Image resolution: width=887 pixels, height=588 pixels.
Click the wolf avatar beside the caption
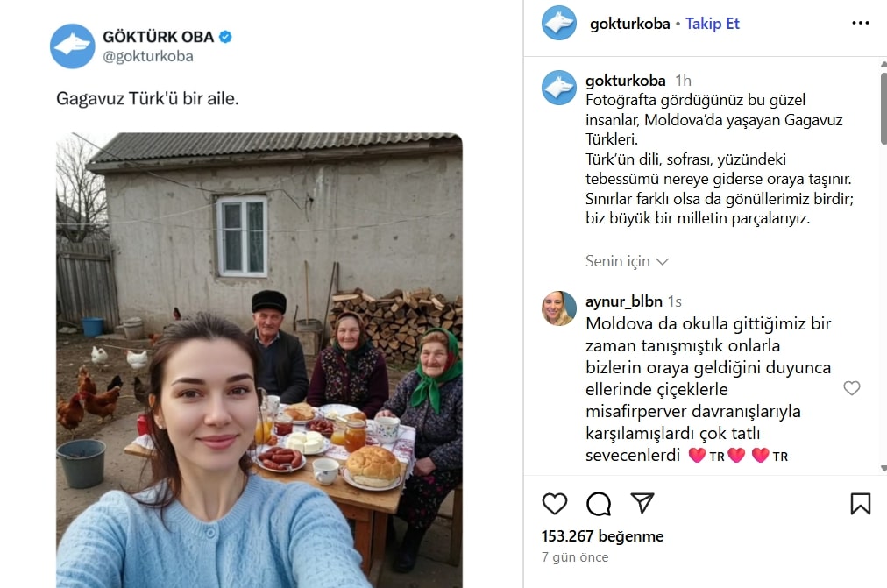click(559, 88)
